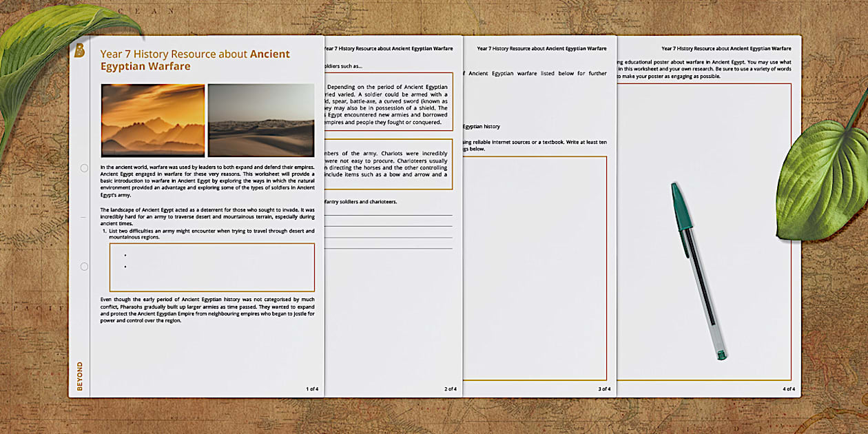
Task: Select the sand dunes photo on page one
Action: pos(262,119)
